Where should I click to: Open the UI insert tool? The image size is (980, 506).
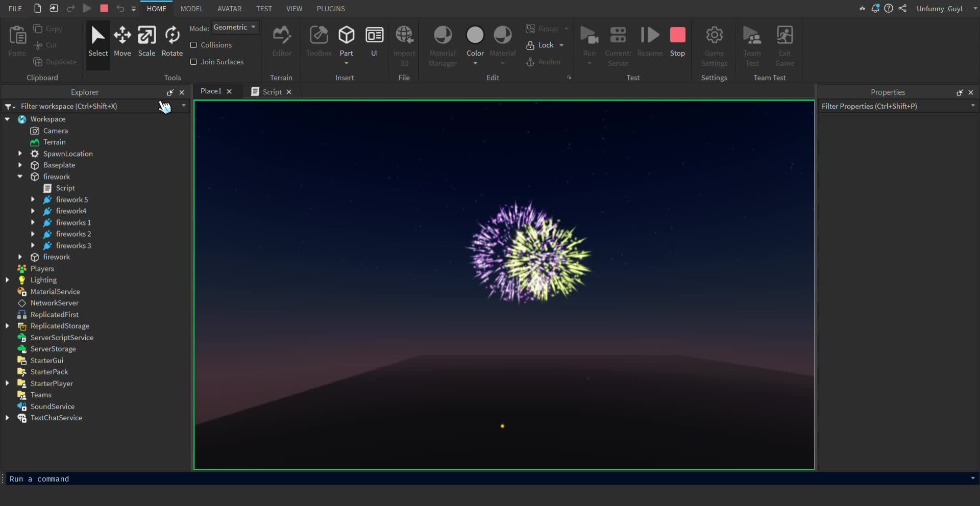374,41
